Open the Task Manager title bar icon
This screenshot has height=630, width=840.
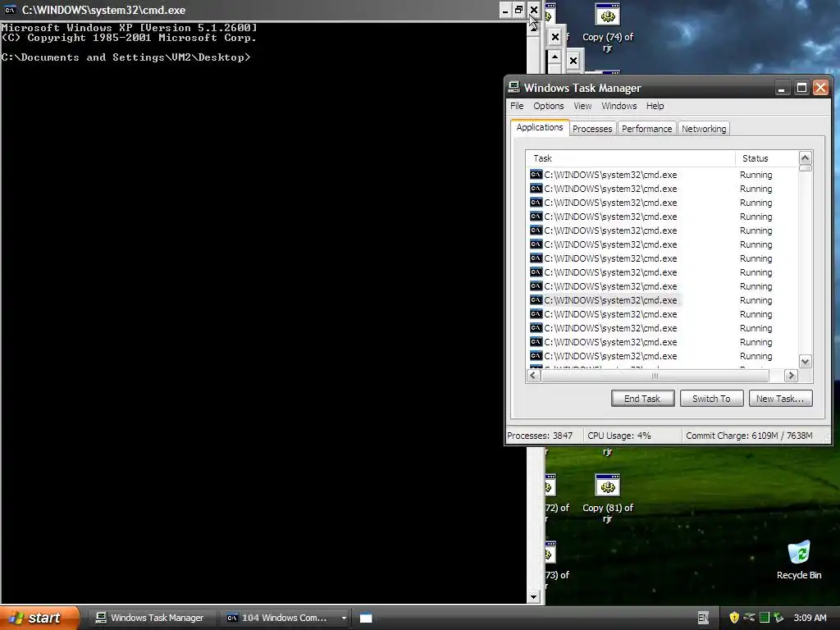514,87
